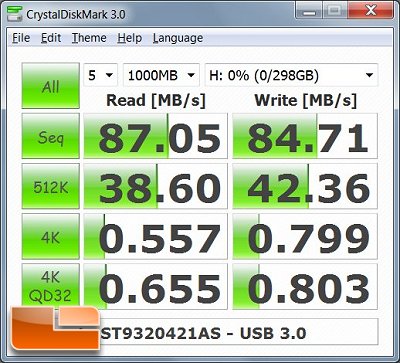The image size is (400, 363).
Task: Click the Seq write result 84.71
Action: coord(305,136)
